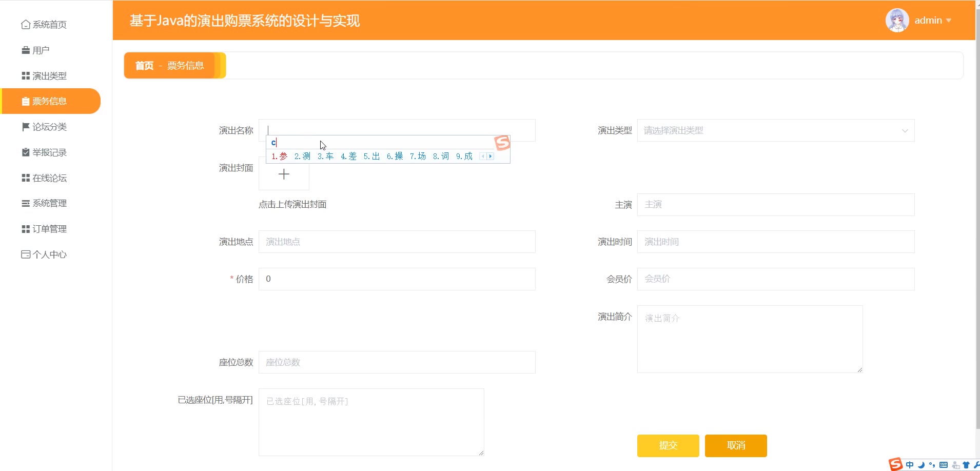Image resolution: width=980 pixels, height=471 pixels.
Task: Open 系统管理 in the sidebar
Action: pyautogui.click(x=49, y=203)
